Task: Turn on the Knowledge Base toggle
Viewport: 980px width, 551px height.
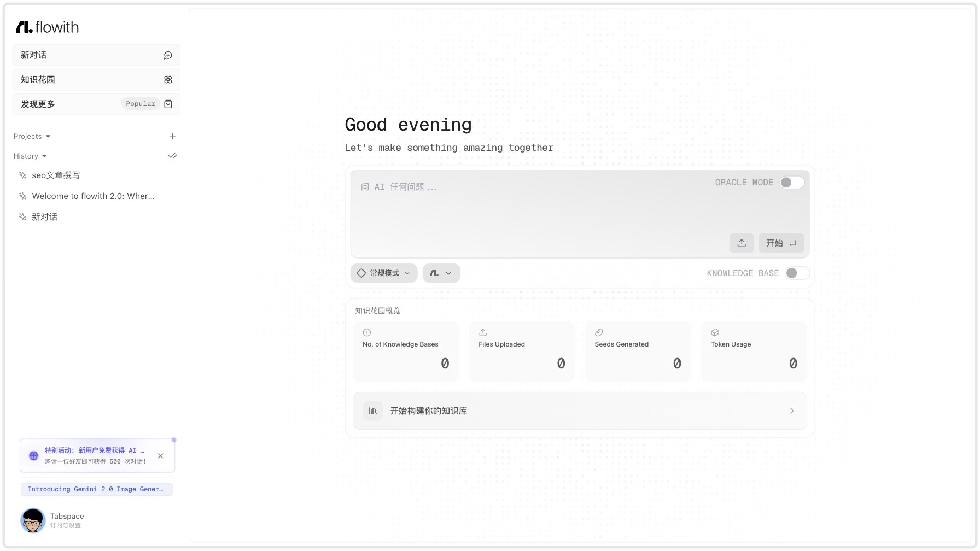Action: [x=797, y=273]
